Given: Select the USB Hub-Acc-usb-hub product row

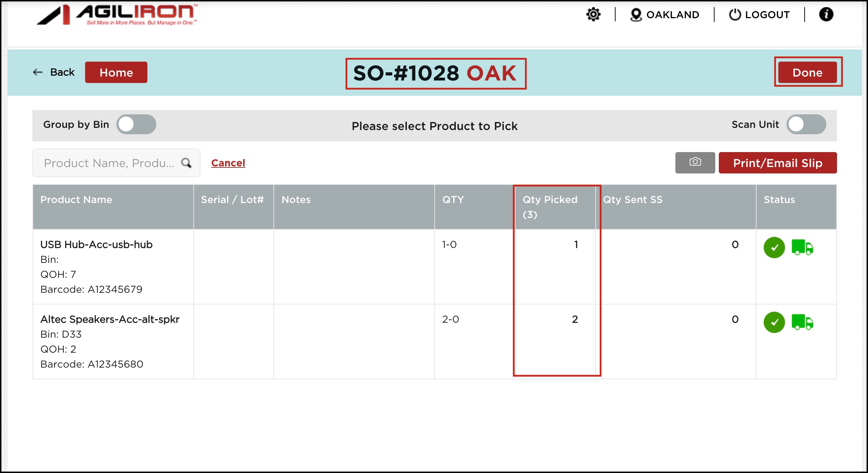Looking at the screenshot, I should tap(96, 245).
